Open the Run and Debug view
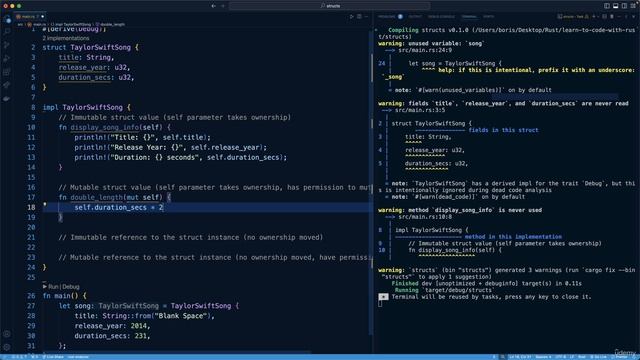Image resolution: width=640 pixels, height=360 pixels. click(7, 59)
